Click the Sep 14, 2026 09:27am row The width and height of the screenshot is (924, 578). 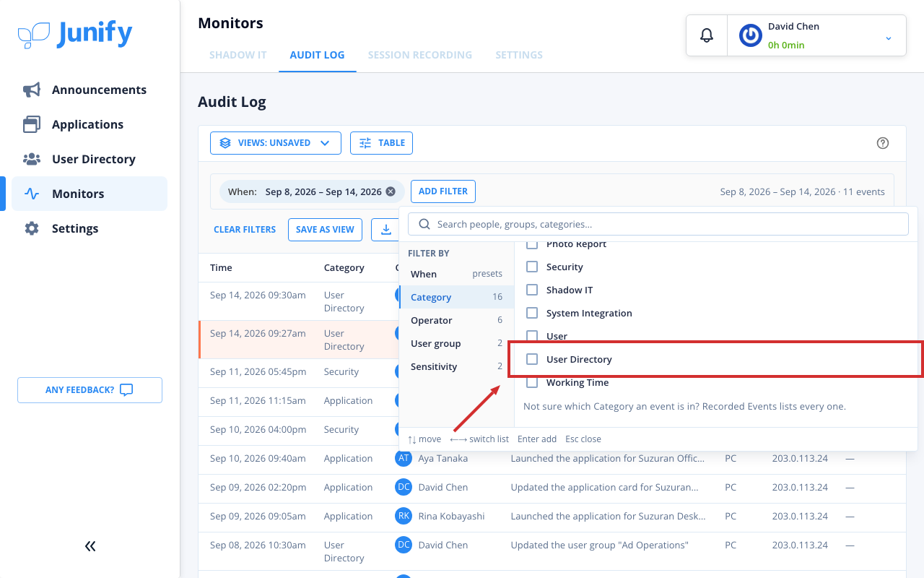pos(299,340)
